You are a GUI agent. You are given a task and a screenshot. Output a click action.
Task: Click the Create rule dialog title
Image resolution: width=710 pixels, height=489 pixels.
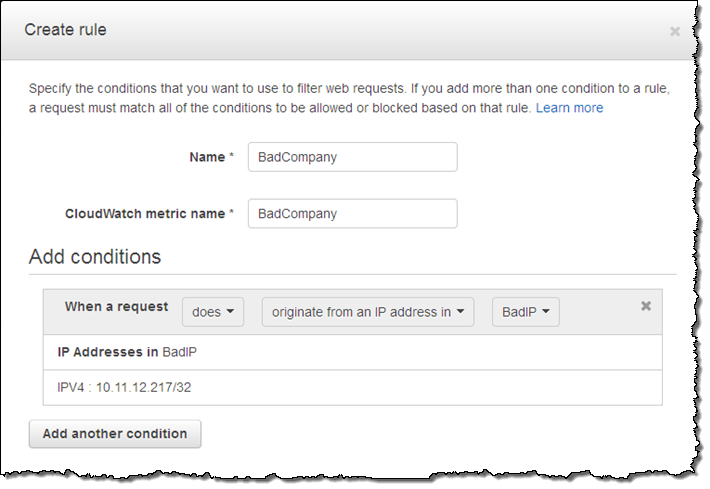[65, 30]
